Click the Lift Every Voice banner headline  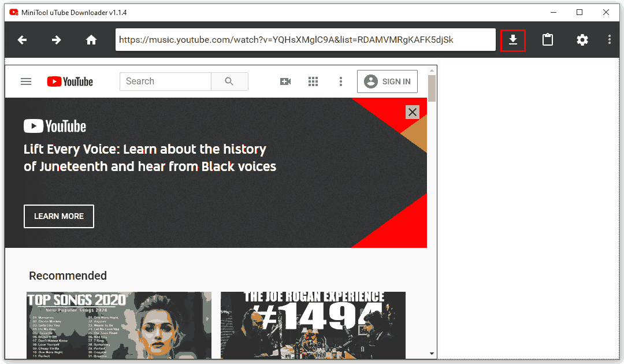point(150,158)
